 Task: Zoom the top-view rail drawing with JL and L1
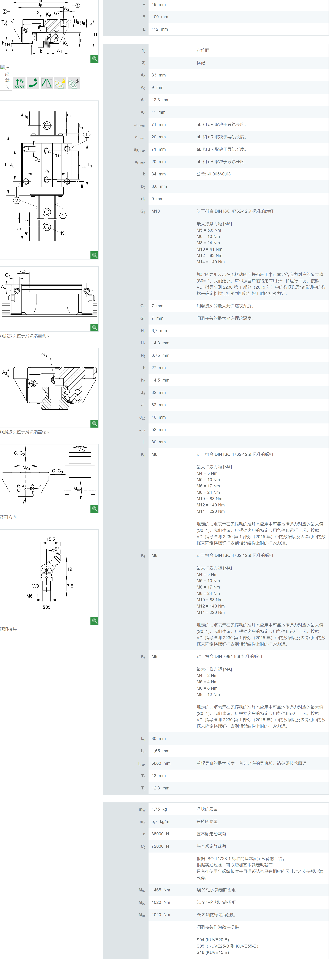(x=94, y=255)
